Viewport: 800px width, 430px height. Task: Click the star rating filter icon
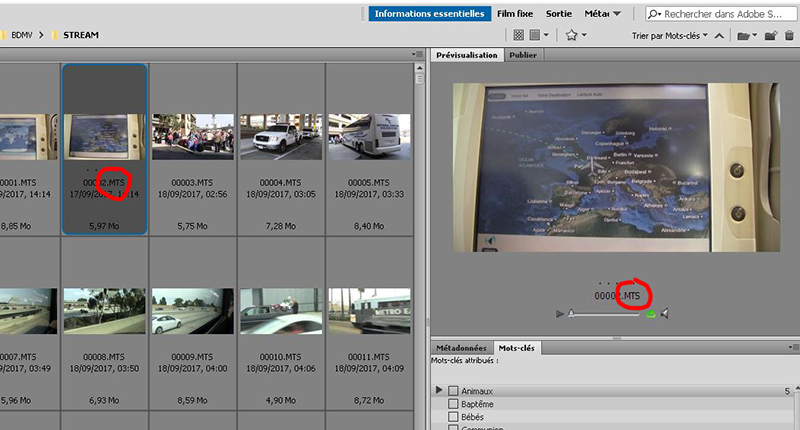pyautogui.click(x=571, y=35)
